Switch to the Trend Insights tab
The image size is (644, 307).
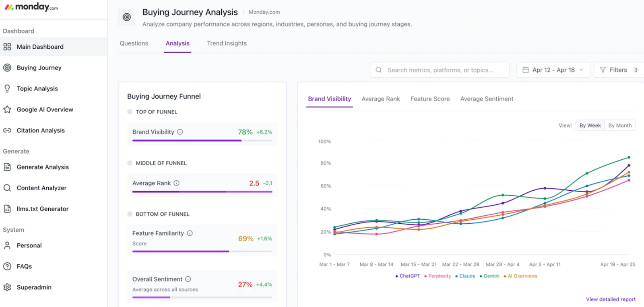point(227,43)
